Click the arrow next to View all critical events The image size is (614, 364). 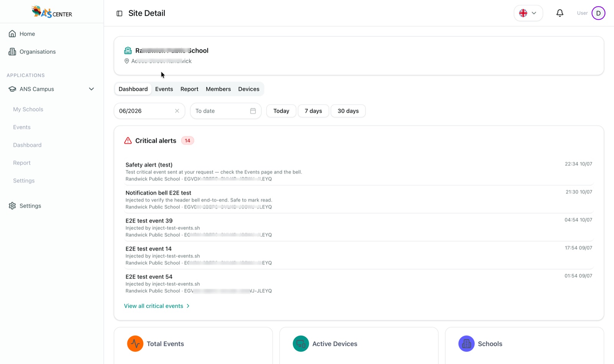[x=188, y=306]
